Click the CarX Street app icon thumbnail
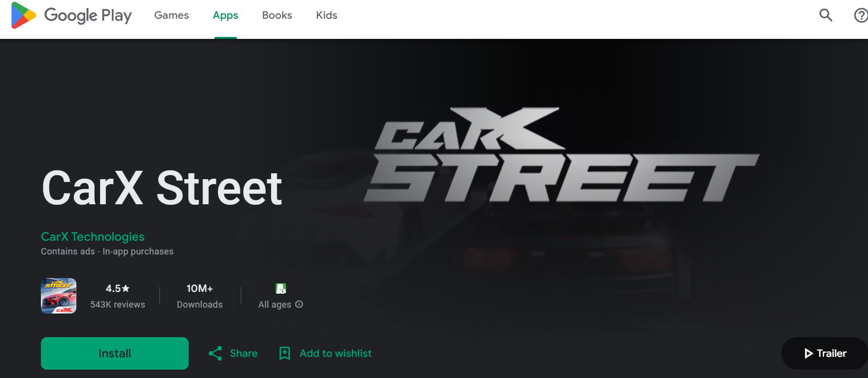 (x=59, y=296)
